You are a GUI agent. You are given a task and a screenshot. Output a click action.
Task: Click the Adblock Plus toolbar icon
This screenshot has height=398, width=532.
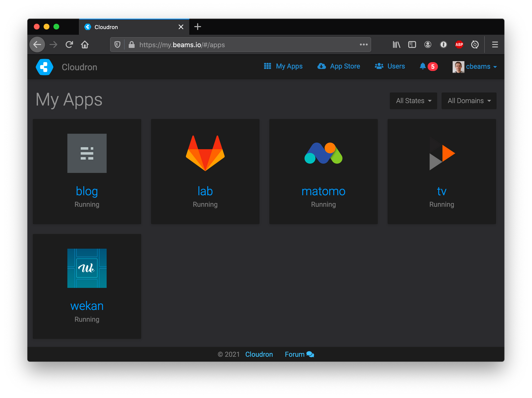(459, 44)
